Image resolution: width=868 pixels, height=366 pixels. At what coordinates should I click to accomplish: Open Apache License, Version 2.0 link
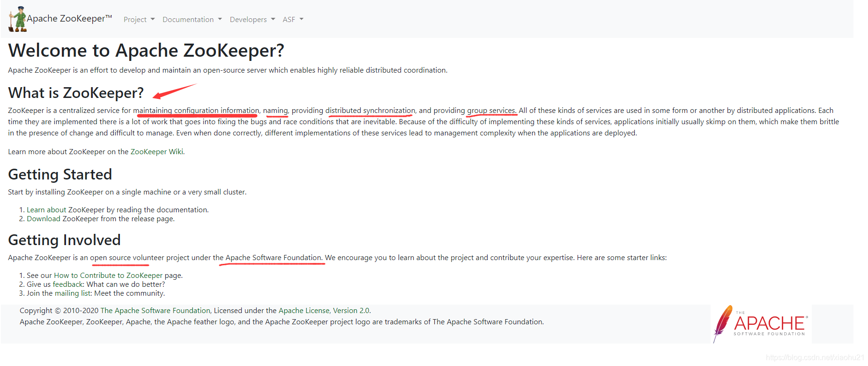pos(324,311)
